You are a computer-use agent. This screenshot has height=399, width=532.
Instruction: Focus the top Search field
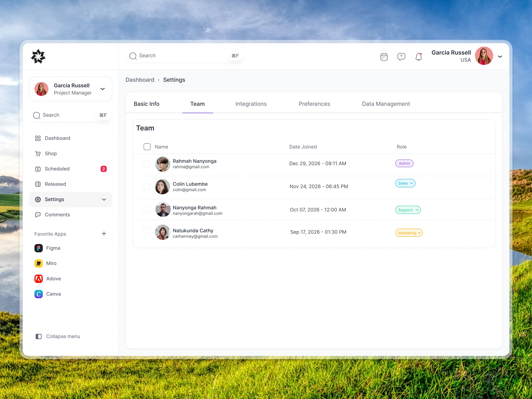[x=184, y=56]
